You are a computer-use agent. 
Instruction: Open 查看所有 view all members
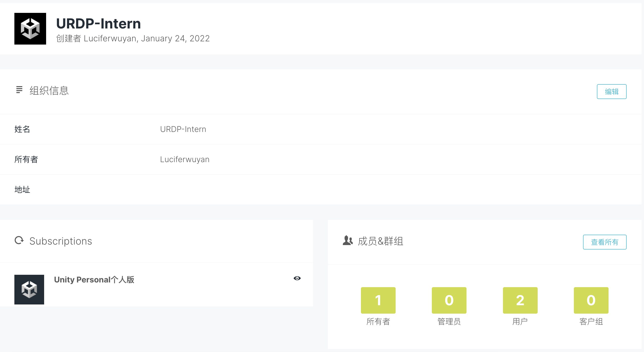[605, 242]
